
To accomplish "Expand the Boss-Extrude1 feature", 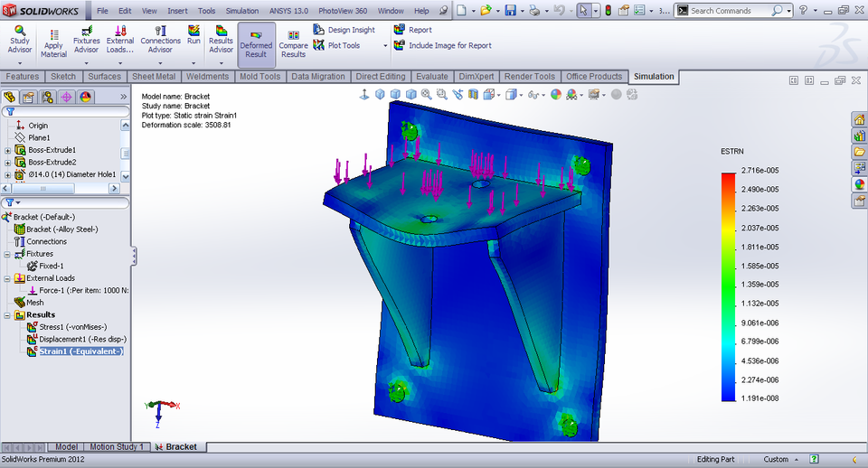I will tap(7, 150).
